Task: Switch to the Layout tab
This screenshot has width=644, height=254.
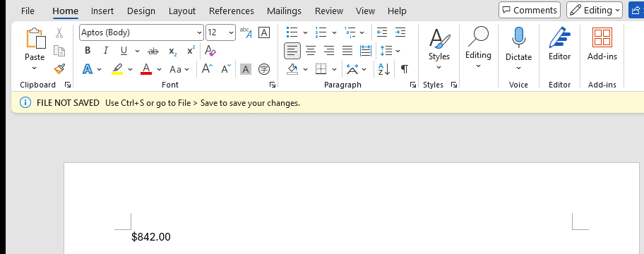Action: [x=182, y=11]
